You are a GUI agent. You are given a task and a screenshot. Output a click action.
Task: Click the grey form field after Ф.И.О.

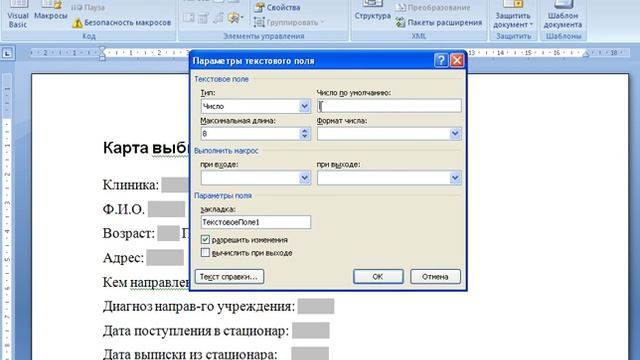167,209
